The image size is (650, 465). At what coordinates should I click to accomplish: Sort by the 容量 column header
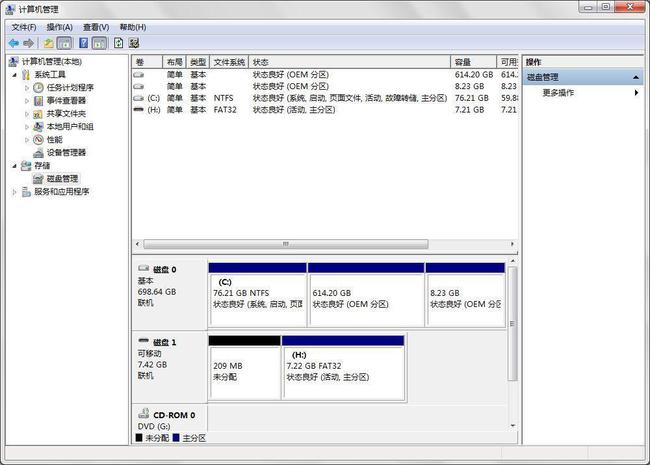click(x=473, y=62)
